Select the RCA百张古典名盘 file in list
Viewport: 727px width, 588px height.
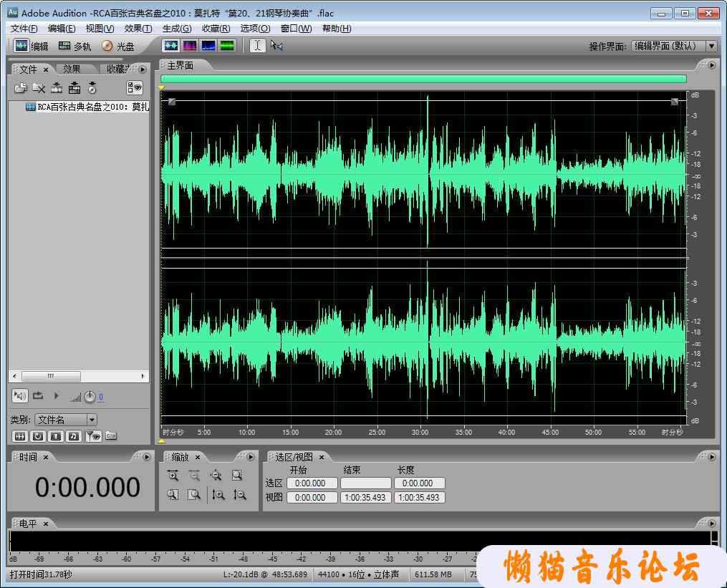[87, 107]
